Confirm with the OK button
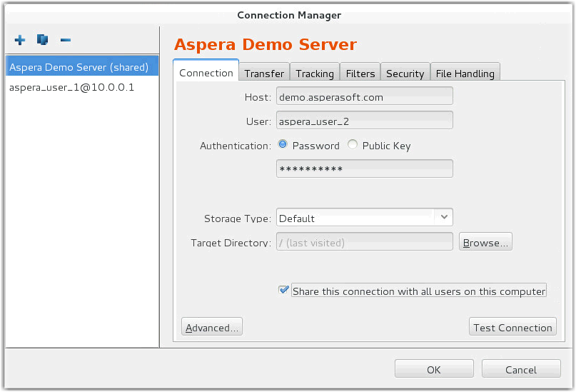 pos(434,369)
